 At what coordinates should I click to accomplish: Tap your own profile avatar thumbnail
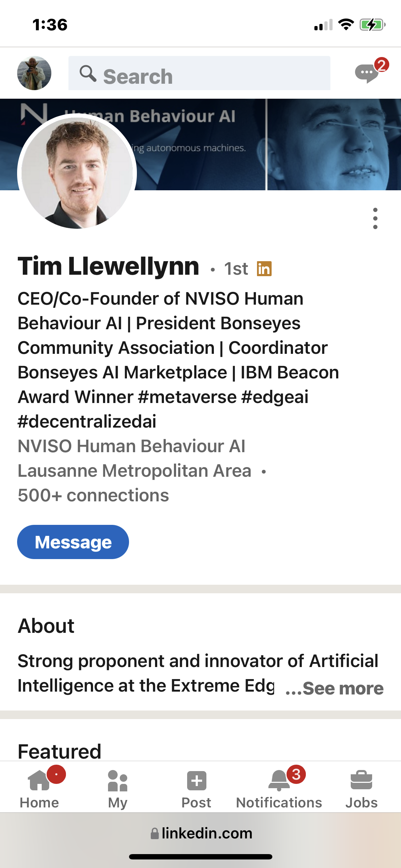(x=34, y=73)
